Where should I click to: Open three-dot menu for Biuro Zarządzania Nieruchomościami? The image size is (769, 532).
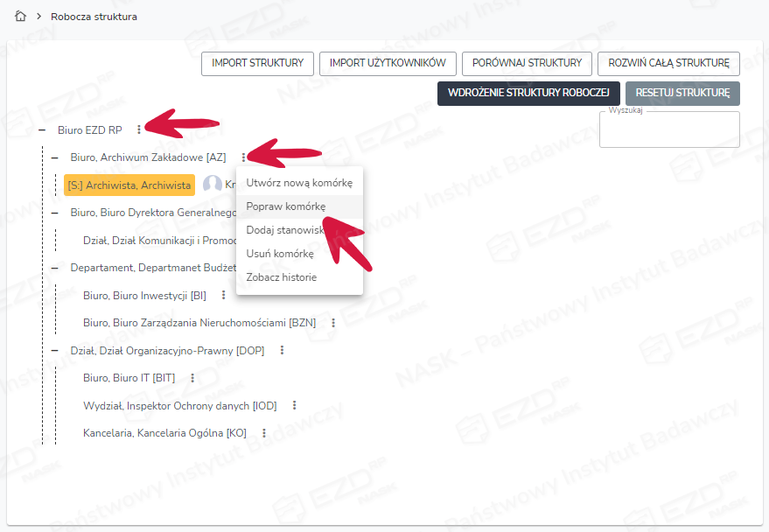click(332, 323)
